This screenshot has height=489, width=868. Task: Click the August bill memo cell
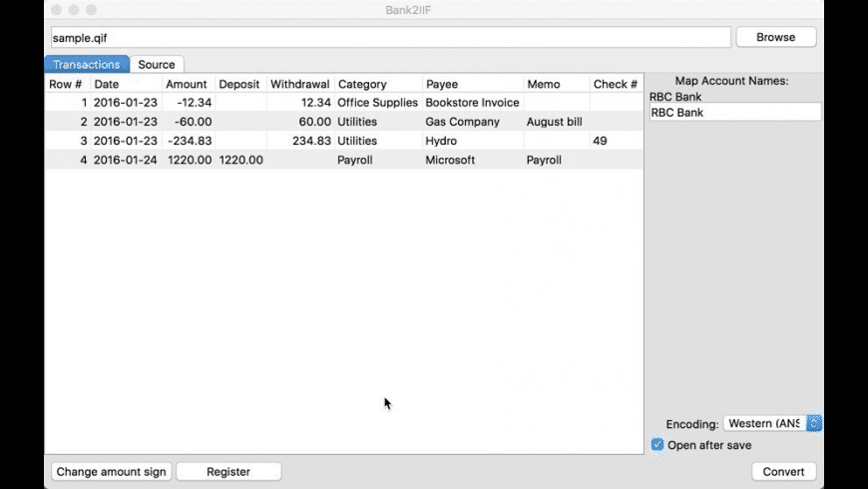(x=556, y=122)
